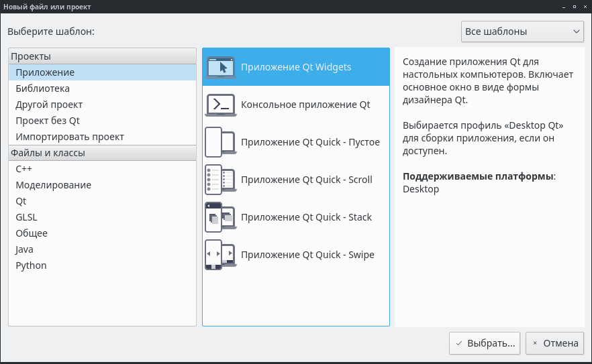Select the Библиотека project category
592x364 pixels.
tap(43, 88)
